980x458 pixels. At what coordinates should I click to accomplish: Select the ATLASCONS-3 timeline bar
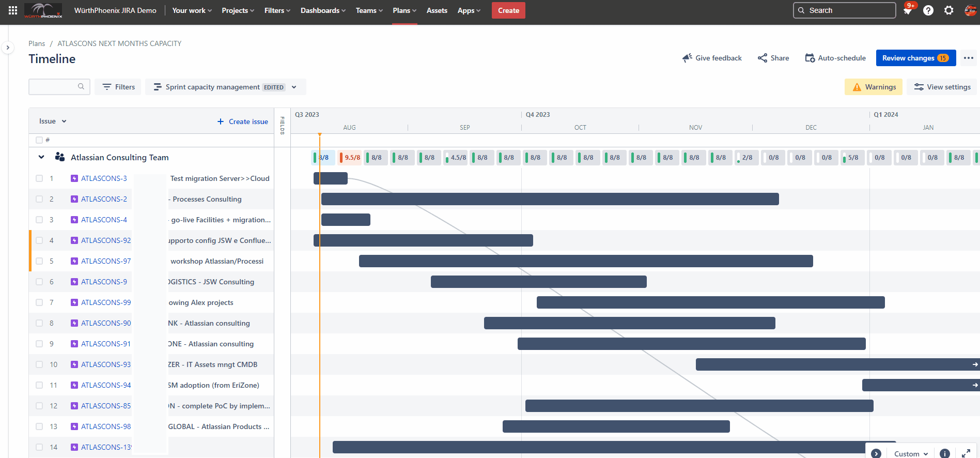point(331,178)
